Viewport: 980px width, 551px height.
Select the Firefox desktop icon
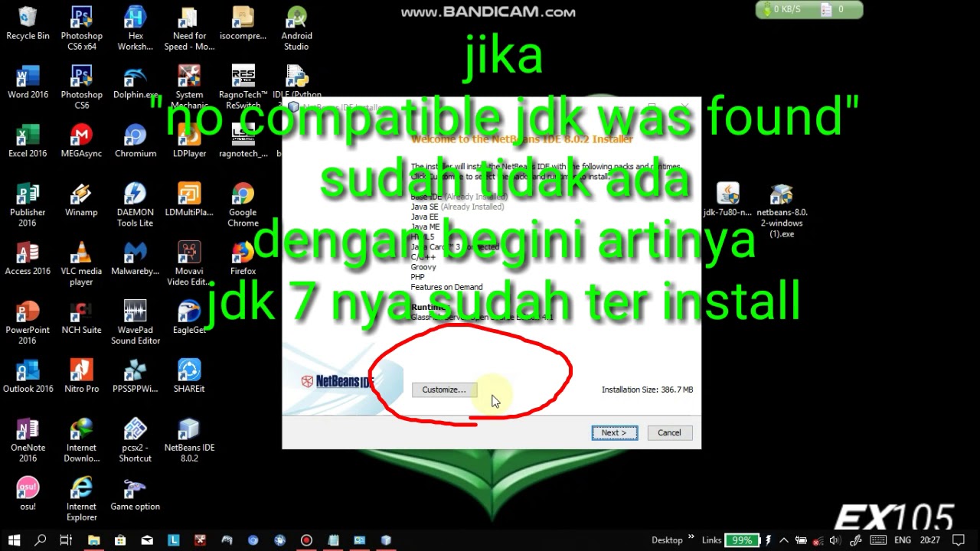(243, 259)
